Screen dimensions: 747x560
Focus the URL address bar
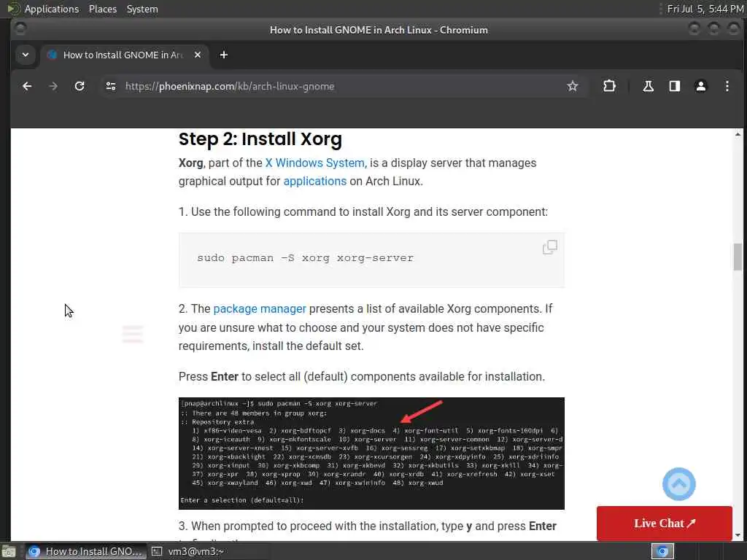click(x=343, y=86)
